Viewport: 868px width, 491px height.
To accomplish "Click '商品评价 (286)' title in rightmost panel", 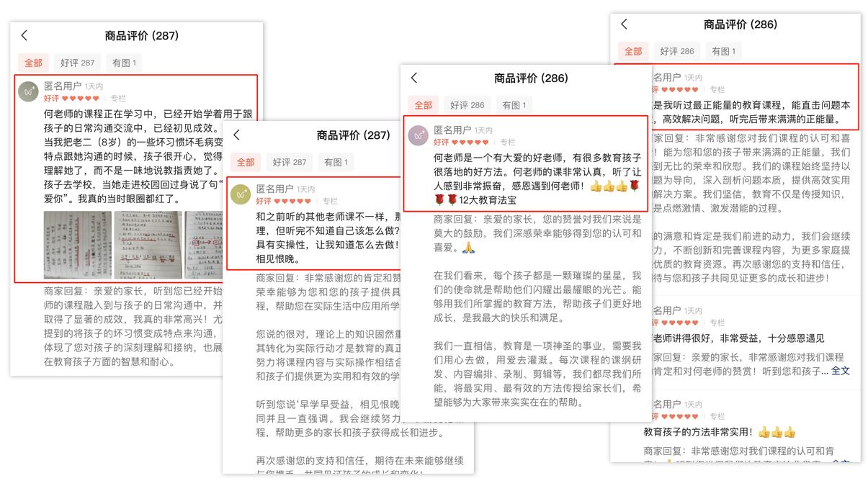I will coord(740,24).
